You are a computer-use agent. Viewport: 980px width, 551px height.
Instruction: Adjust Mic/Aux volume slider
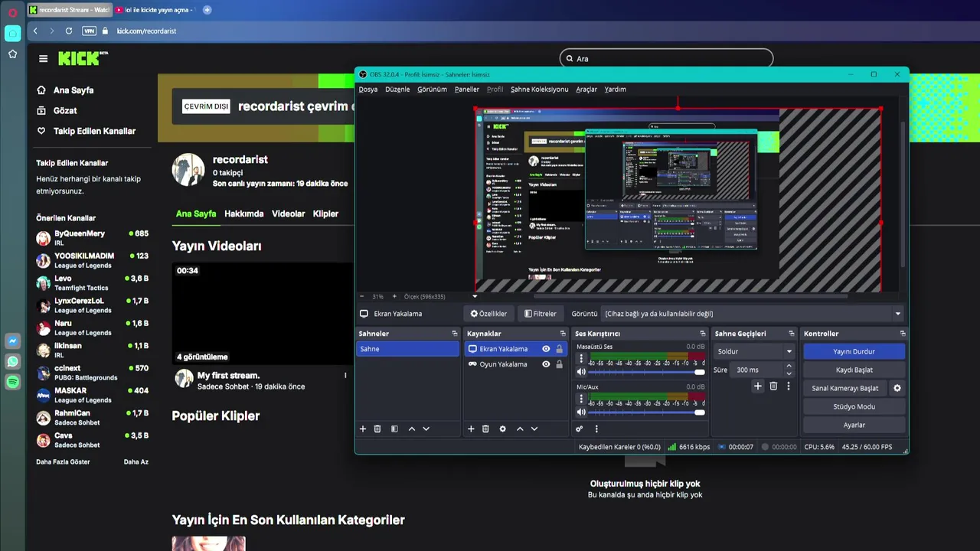coord(647,412)
